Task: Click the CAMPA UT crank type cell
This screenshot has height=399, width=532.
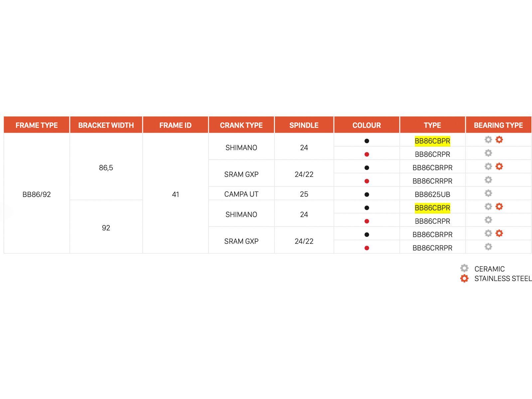Action: coord(241,194)
